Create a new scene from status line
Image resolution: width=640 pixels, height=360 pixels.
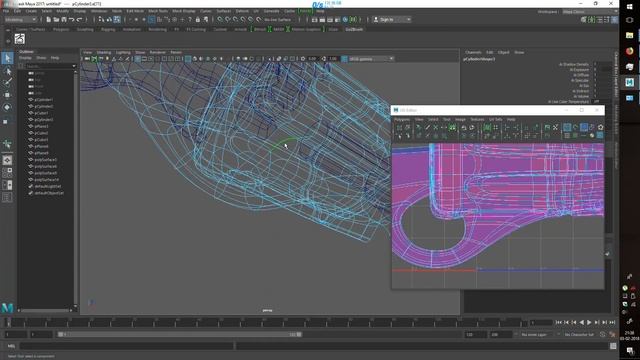pos(48,19)
